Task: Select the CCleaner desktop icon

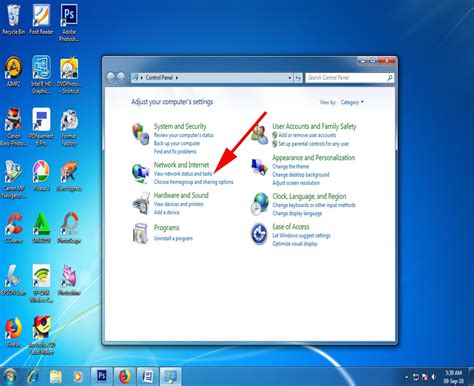Action: coord(14,228)
